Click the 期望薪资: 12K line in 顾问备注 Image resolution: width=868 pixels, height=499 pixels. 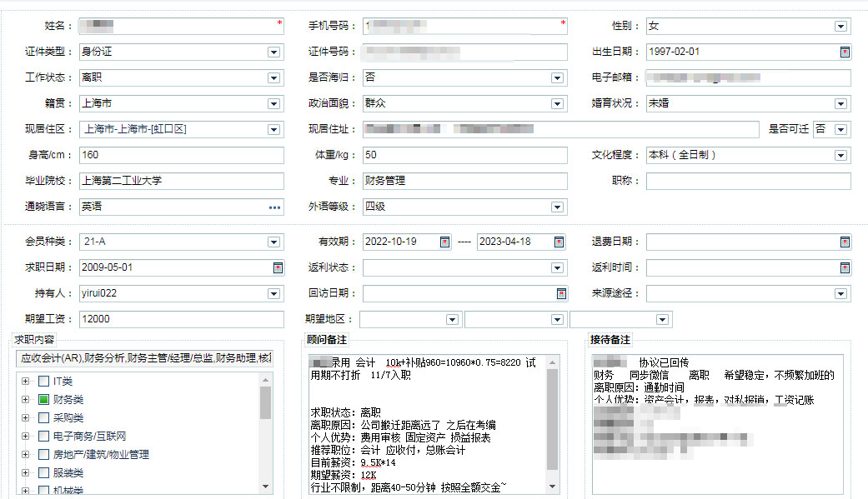(x=344, y=475)
